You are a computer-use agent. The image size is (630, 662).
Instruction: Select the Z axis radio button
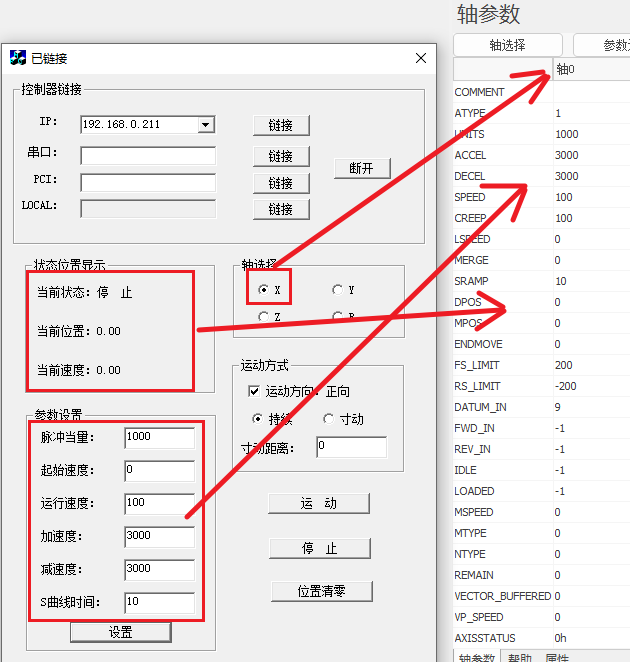click(x=263, y=316)
